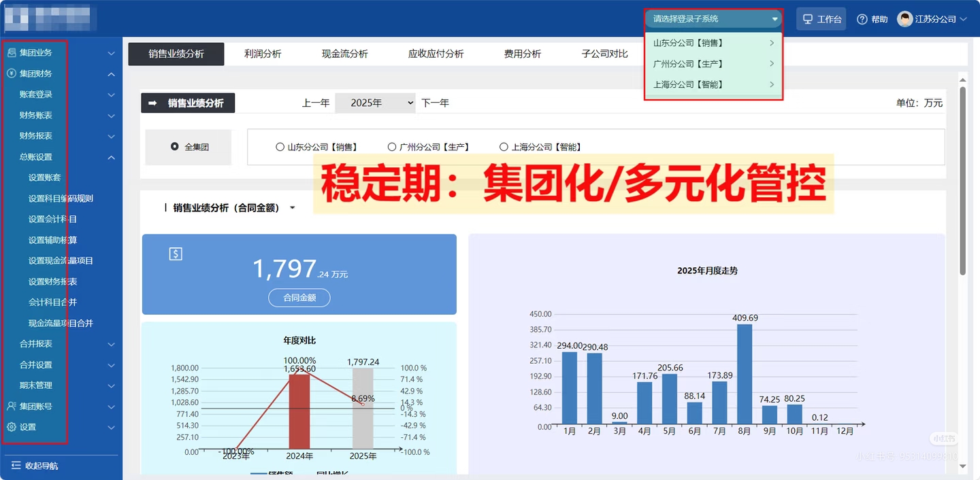Viewport: 980px width, 480px height.
Task: Open 设置财务报表 menu item
Action: click(x=52, y=281)
